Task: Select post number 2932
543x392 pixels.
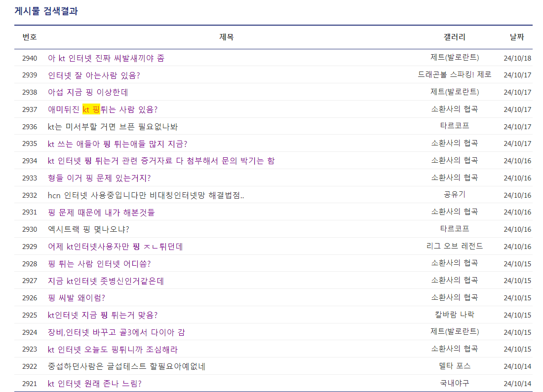Action: pos(30,195)
